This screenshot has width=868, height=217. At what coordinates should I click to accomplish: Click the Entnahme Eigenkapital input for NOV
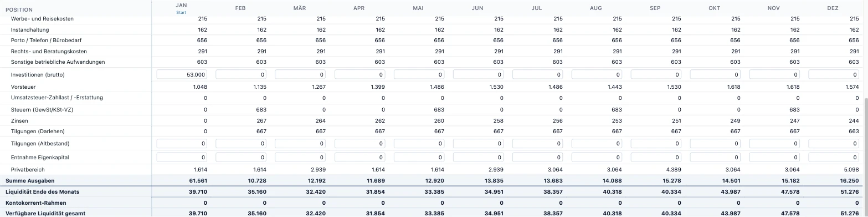point(774,158)
